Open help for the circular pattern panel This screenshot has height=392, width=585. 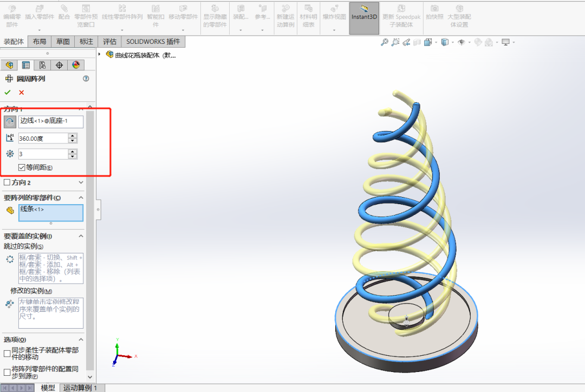[86, 79]
